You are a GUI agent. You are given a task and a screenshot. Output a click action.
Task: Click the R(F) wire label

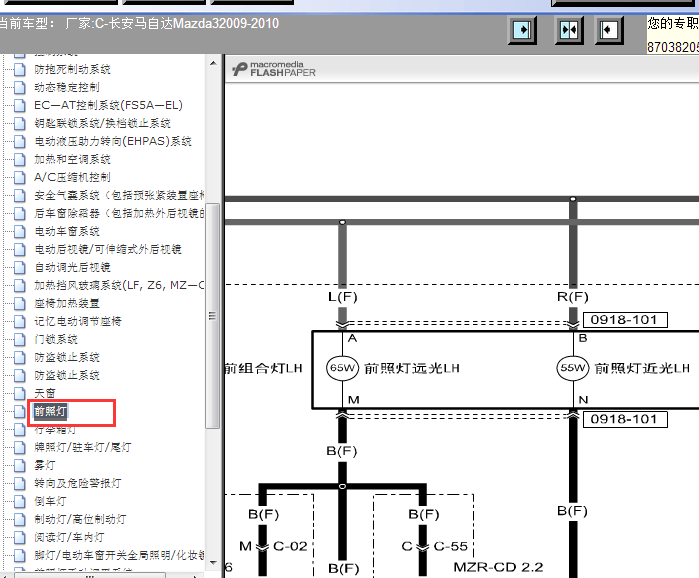pos(573,297)
